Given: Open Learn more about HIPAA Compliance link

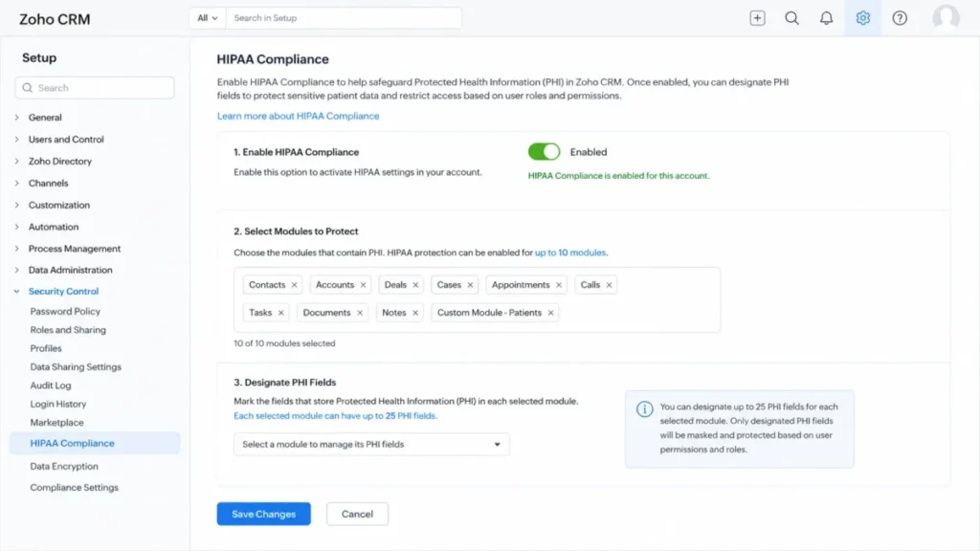Looking at the screenshot, I should 299,116.
